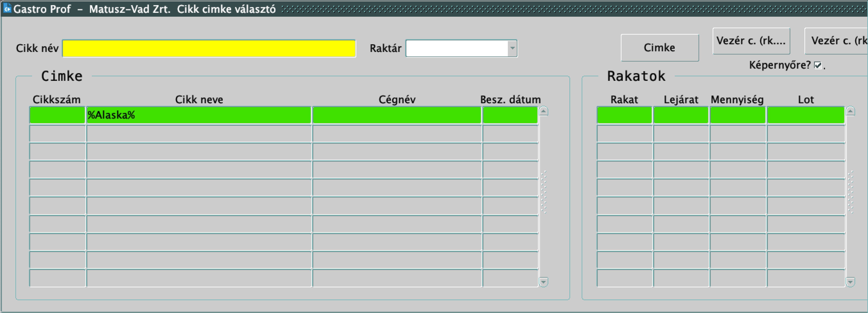Focus the yellow Cikk név input field
This screenshot has height=313, width=868.
(x=209, y=48)
